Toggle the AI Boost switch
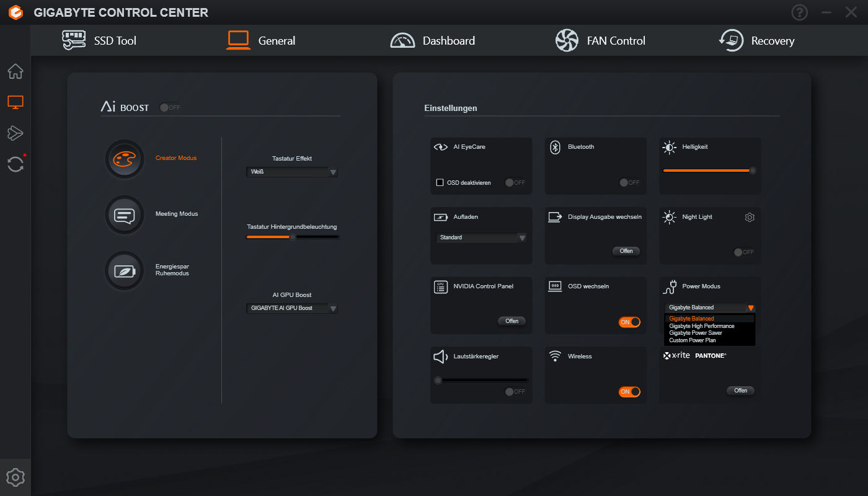Image resolution: width=868 pixels, height=496 pixels. [169, 108]
